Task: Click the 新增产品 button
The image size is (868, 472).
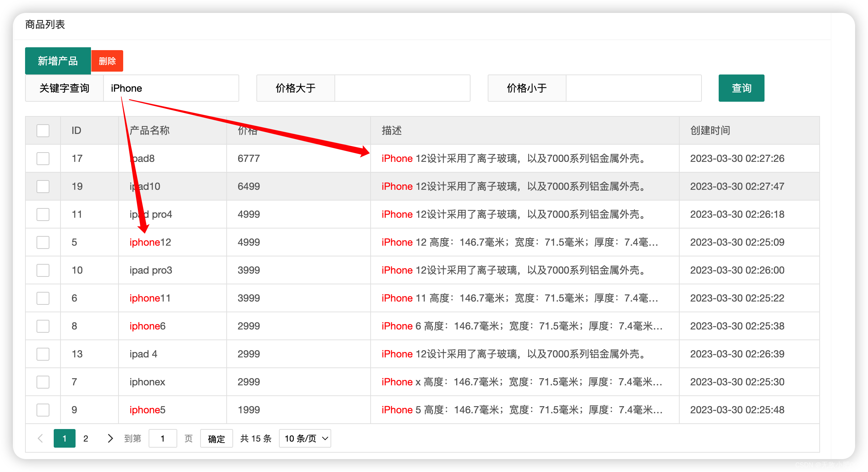Action: click(x=58, y=61)
